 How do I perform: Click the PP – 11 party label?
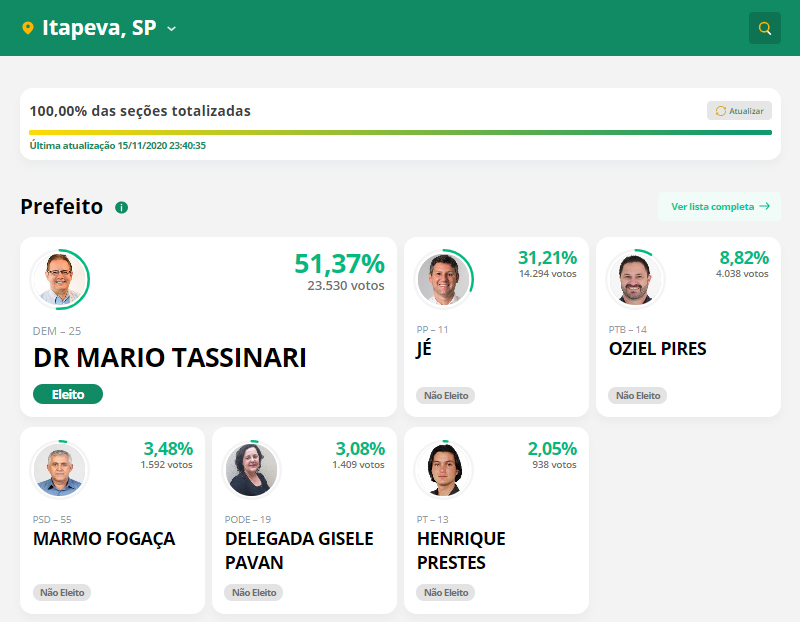tap(432, 330)
